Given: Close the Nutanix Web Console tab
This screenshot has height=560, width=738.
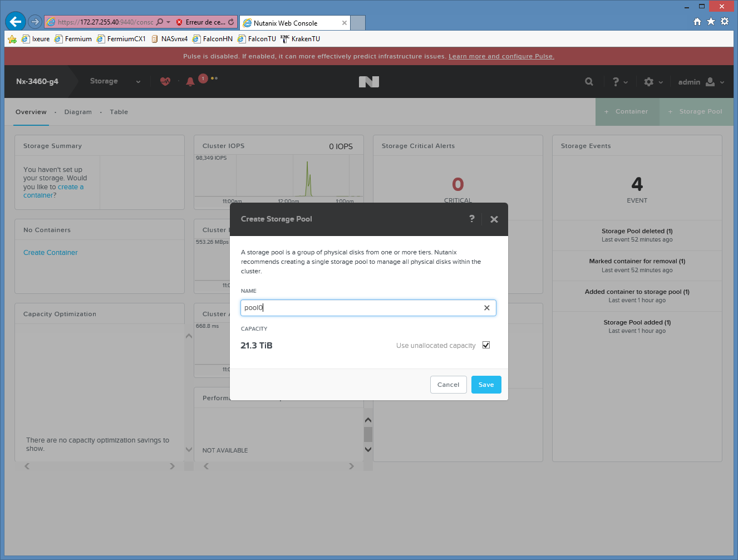Looking at the screenshot, I should click(x=345, y=23).
